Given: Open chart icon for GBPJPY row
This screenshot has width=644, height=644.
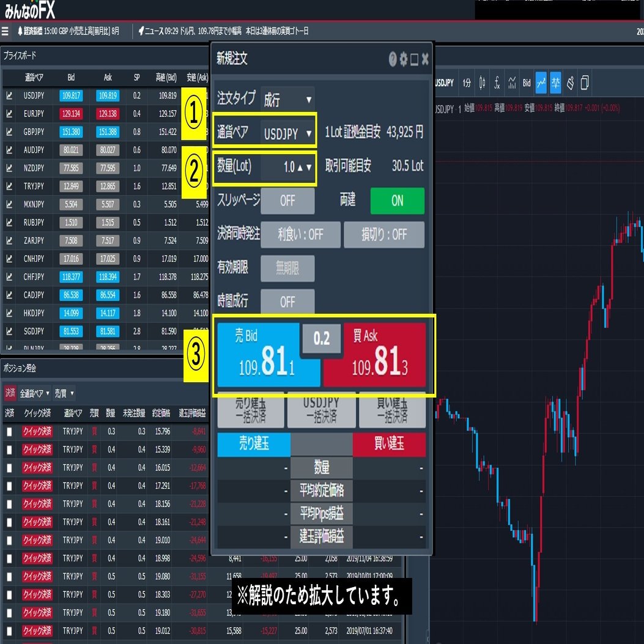Looking at the screenshot, I should (9, 132).
